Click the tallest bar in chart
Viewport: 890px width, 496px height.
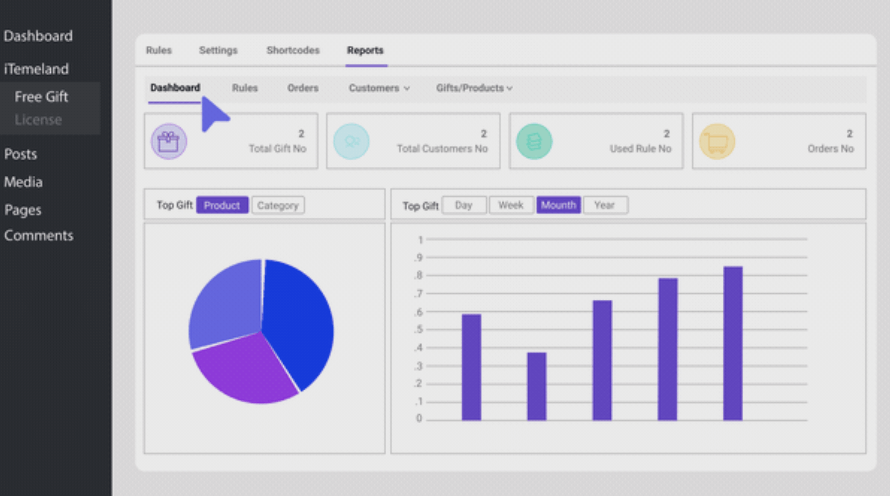(x=733, y=343)
